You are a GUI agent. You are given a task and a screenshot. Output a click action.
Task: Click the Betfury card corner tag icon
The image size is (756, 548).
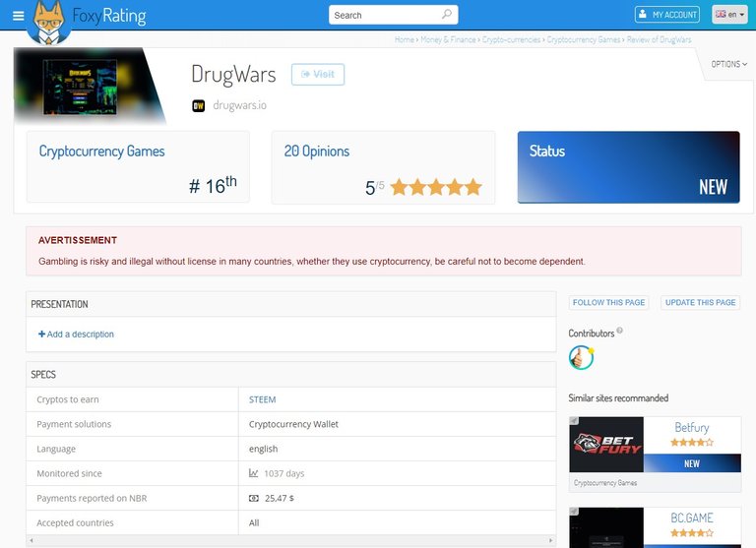pos(574,421)
